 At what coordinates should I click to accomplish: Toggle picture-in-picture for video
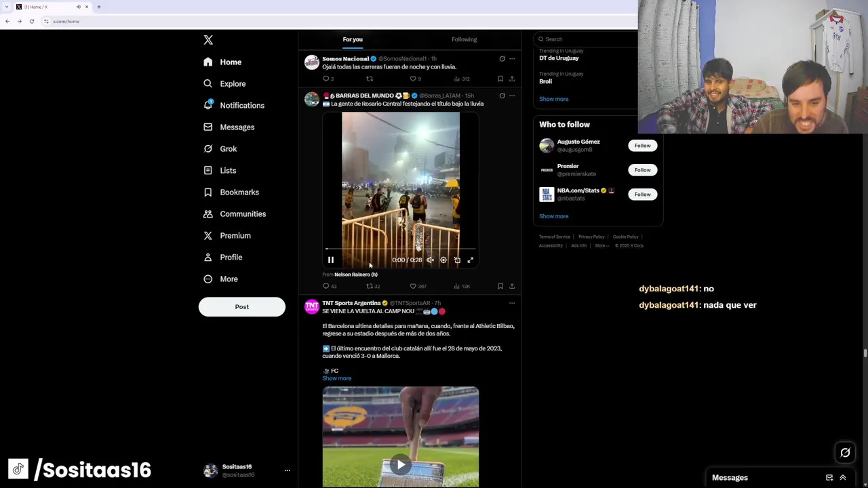(457, 260)
